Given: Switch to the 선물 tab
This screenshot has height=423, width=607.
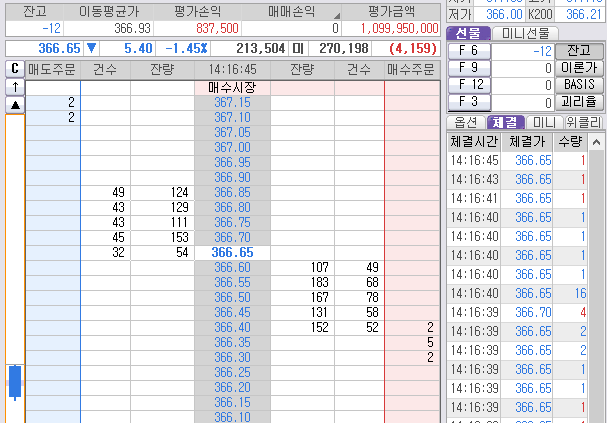Looking at the screenshot, I should 468,34.
